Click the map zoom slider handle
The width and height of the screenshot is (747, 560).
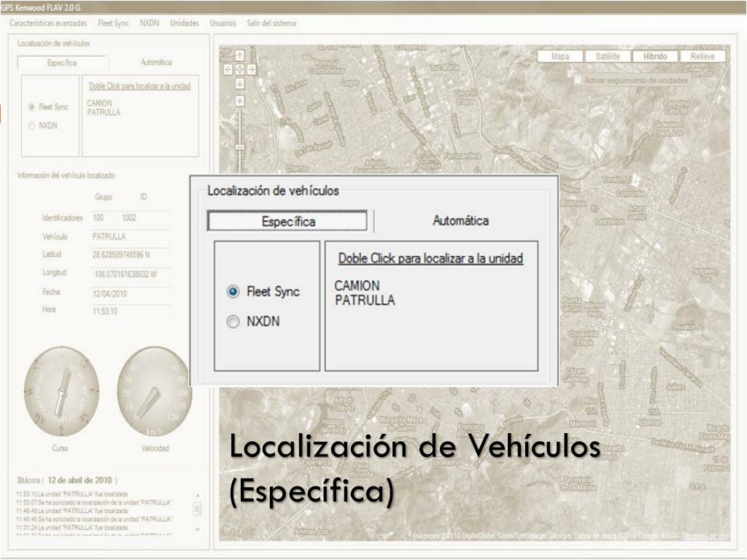click(x=239, y=147)
